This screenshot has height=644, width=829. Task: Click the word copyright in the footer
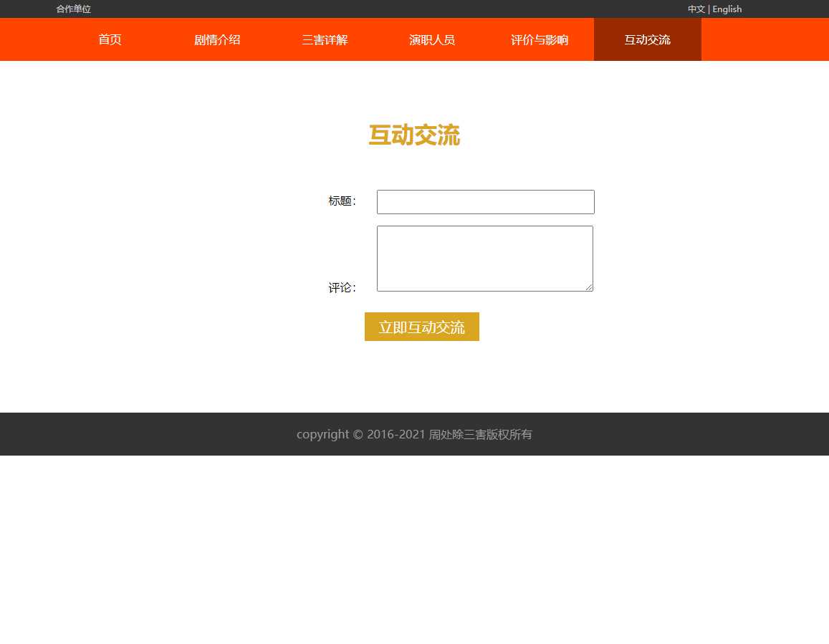point(322,434)
